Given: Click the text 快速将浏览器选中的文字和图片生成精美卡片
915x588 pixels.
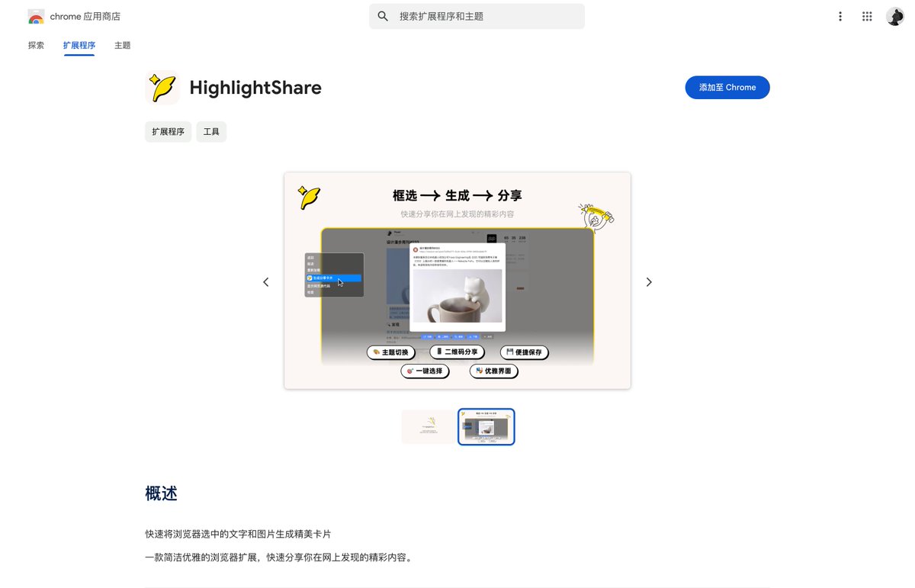Looking at the screenshot, I should (238, 534).
